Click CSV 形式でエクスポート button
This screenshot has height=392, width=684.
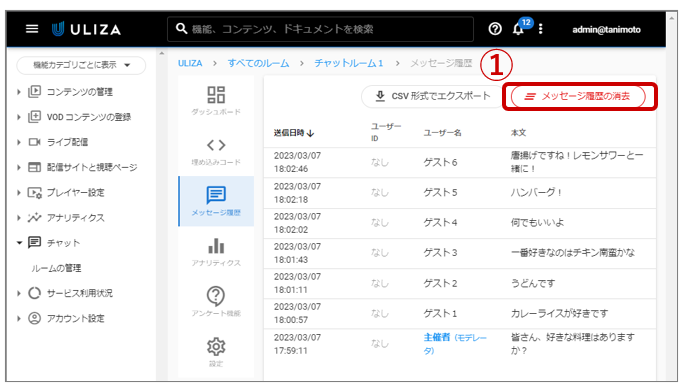click(433, 96)
